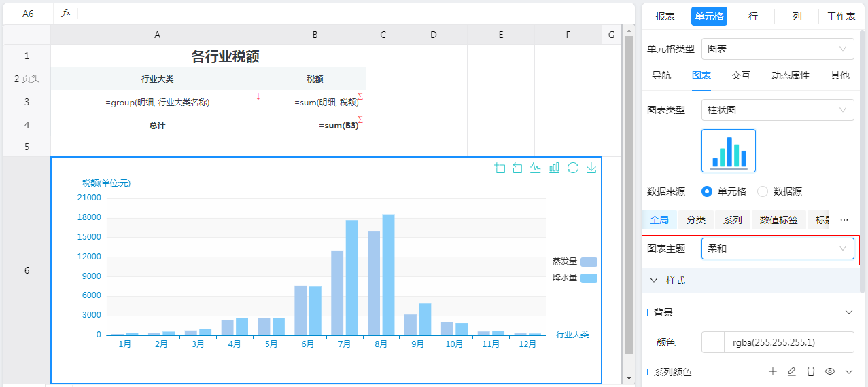Viewport: 868px width, 387px height.
Task: Select the 单元格 data source radio
Action: click(707, 191)
